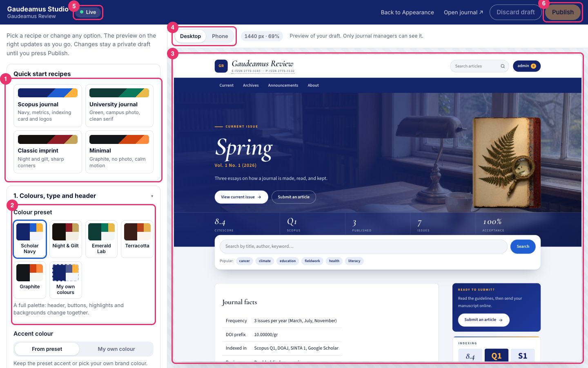Apply the Scopus journal recipe
This screenshot has height=368, width=588.
coord(48,105)
